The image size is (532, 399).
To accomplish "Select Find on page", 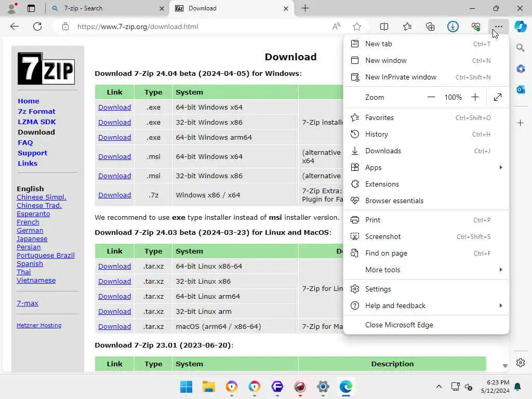I will point(426,253).
